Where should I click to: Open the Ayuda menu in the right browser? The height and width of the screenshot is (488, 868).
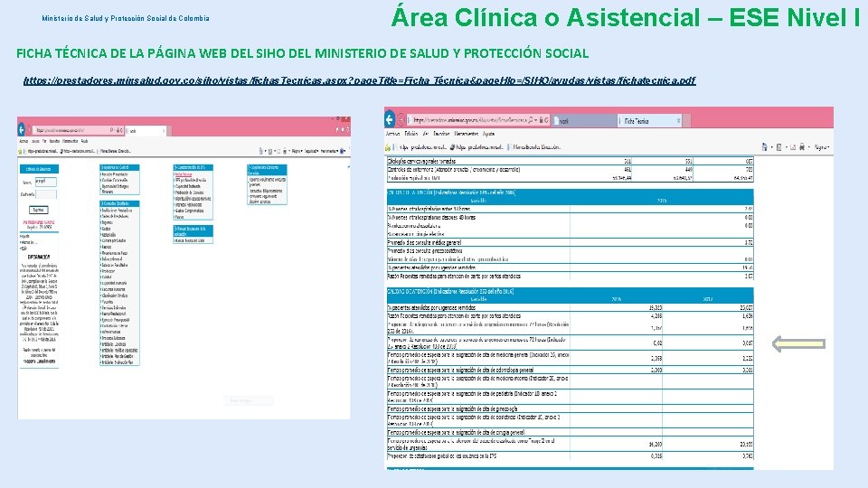pos(489,134)
